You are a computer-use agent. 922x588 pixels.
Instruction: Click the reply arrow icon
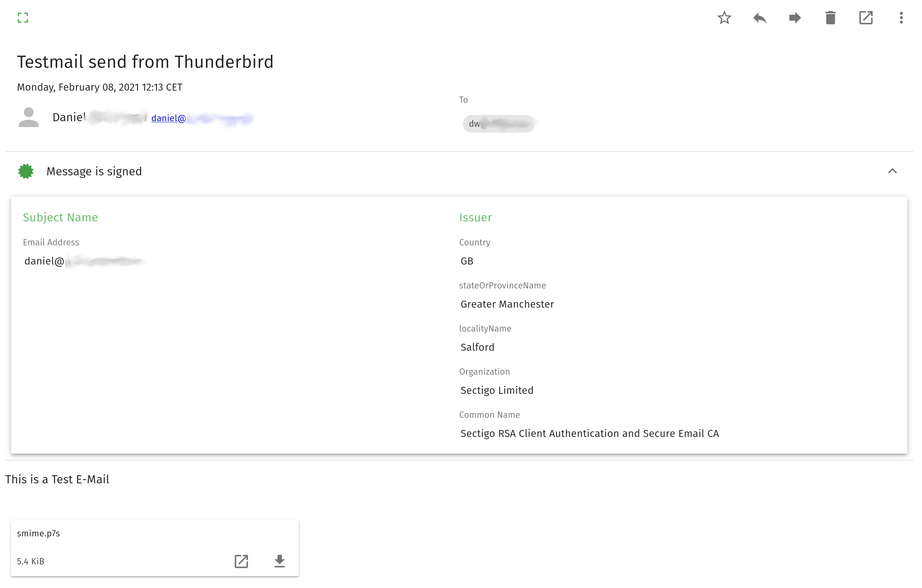point(759,18)
